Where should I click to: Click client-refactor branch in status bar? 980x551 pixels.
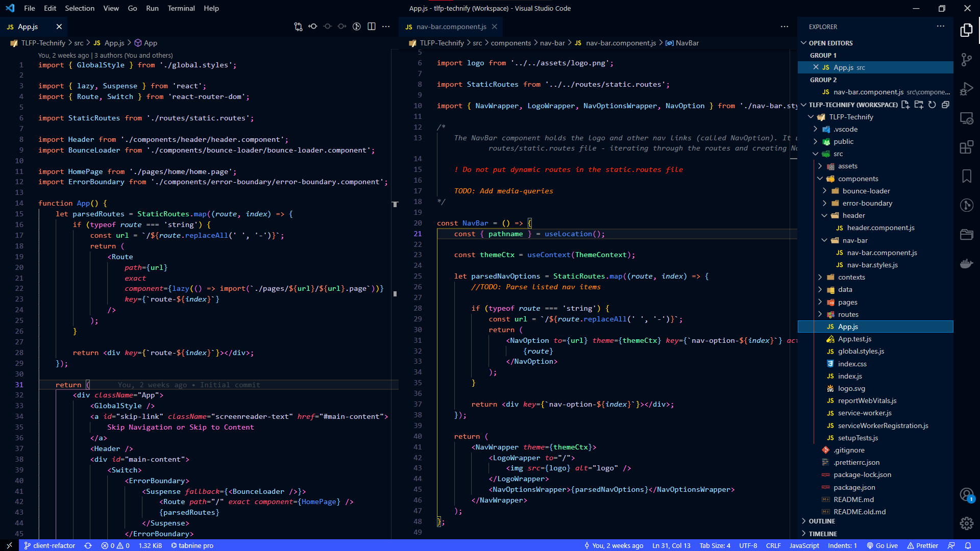pos(50,545)
